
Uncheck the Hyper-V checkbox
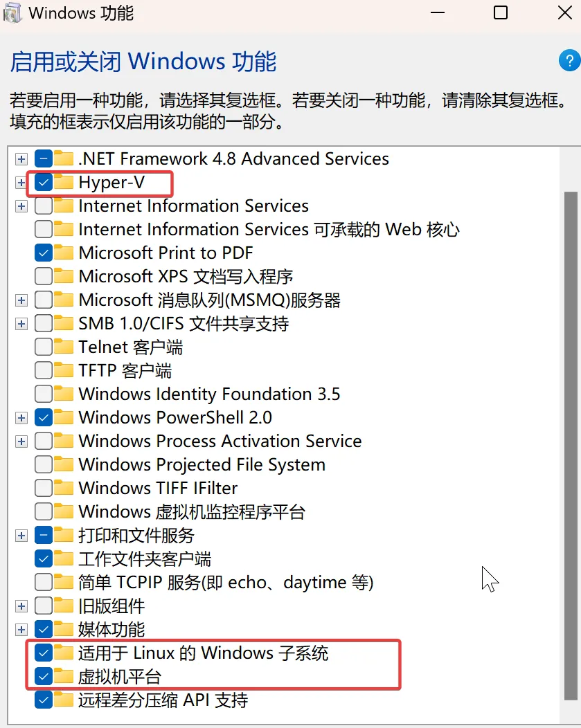44,183
